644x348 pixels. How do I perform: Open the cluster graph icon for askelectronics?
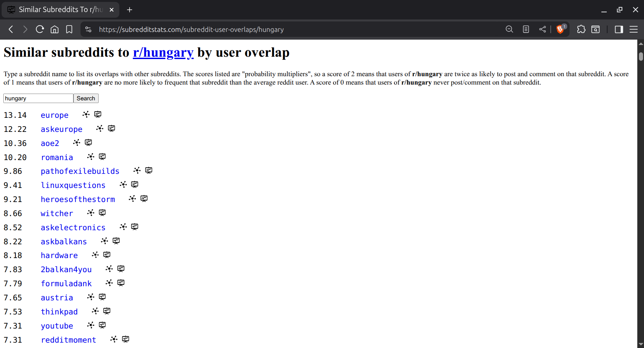pyautogui.click(x=123, y=227)
